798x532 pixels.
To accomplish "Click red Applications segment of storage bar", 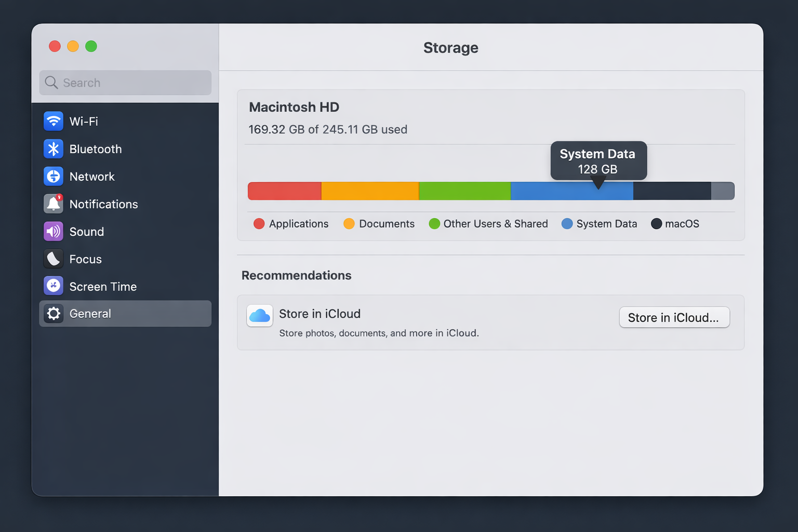I will pyautogui.click(x=285, y=191).
